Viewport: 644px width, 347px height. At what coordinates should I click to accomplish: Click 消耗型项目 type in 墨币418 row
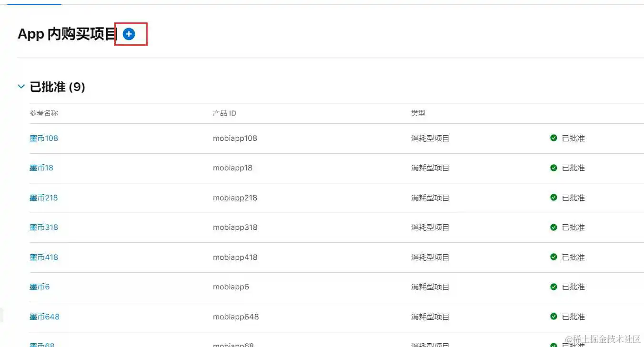(x=430, y=257)
